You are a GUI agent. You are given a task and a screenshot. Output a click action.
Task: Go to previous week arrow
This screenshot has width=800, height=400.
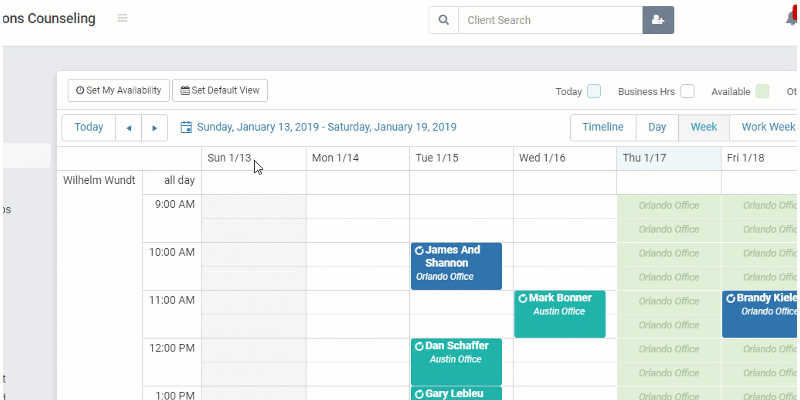click(x=129, y=128)
